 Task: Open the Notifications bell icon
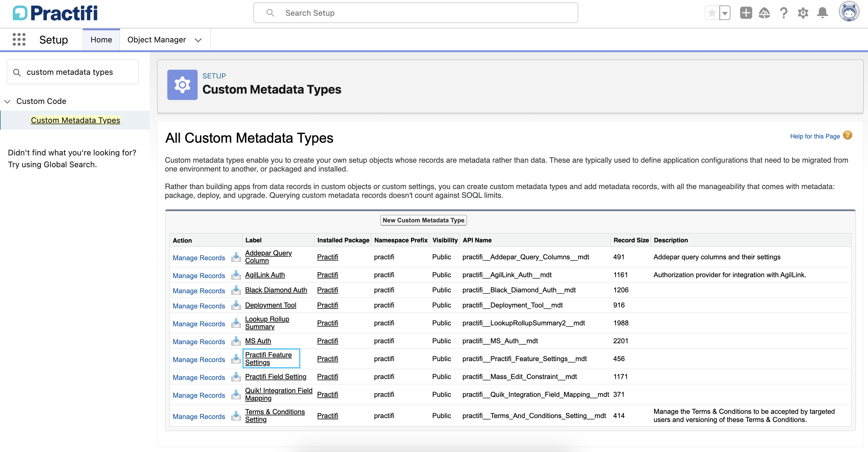click(823, 13)
